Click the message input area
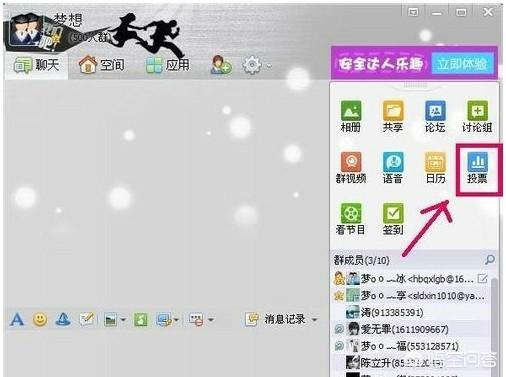The width and height of the screenshot is (506, 377). pyautogui.click(x=166, y=353)
